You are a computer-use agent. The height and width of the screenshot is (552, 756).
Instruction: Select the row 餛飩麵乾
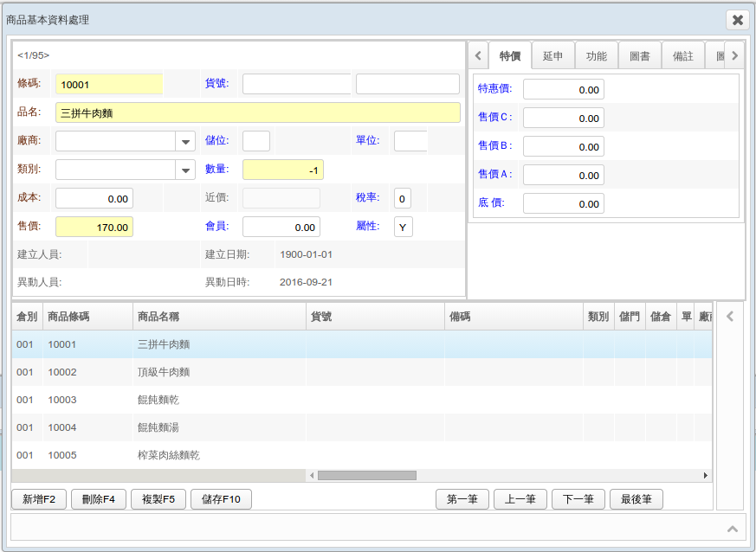coord(362,400)
